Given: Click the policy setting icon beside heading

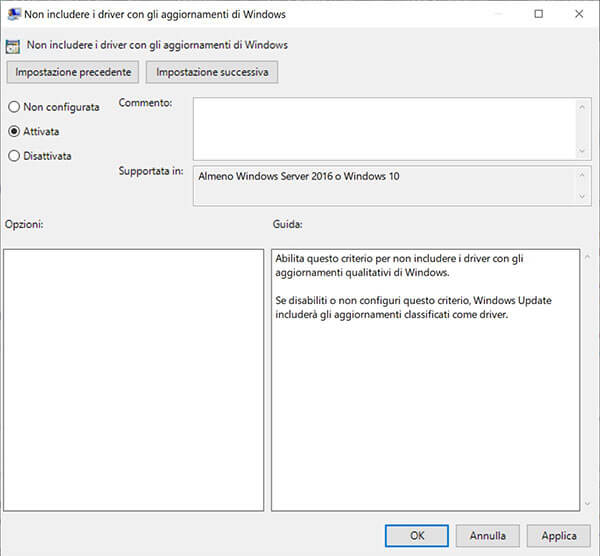Looking at the screenshot, I should point(13,47).
